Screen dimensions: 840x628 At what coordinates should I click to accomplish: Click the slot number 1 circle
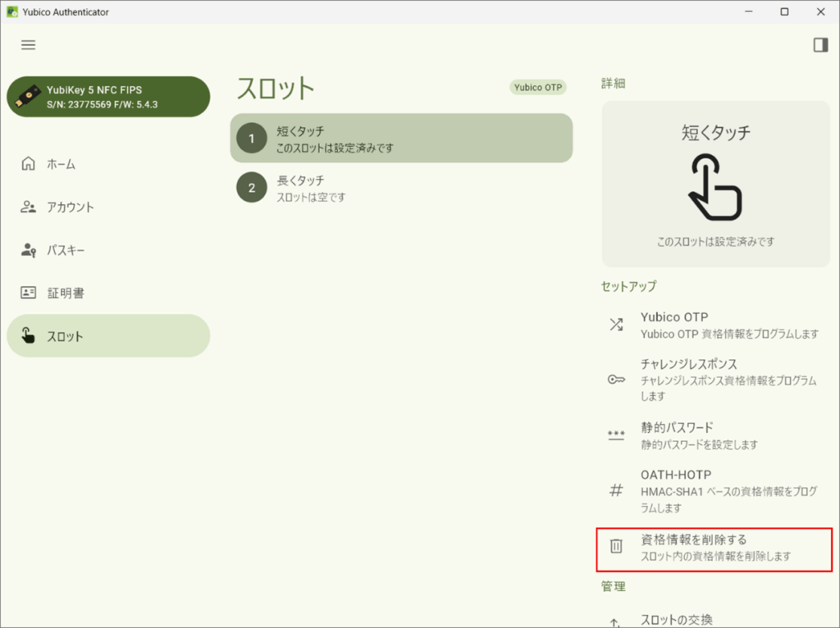[x=252, y=139]
